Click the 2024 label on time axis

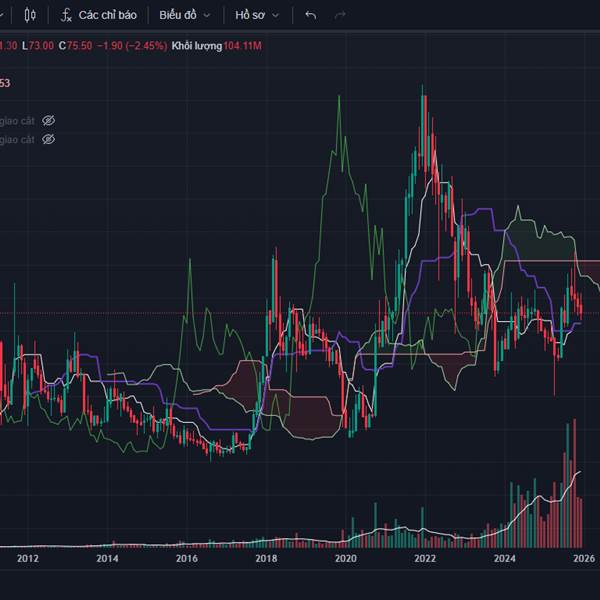(505, 558)
